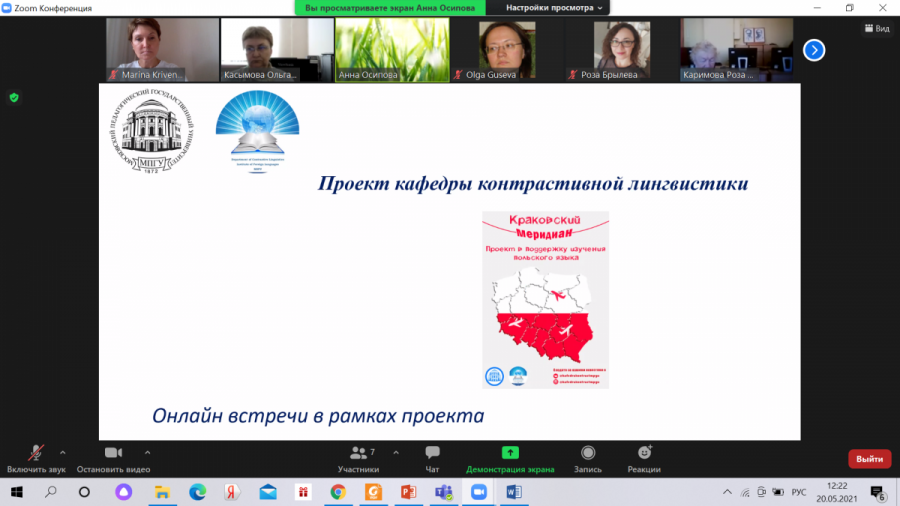Unmute the microphone (Включить звук)

pos(36,457)
